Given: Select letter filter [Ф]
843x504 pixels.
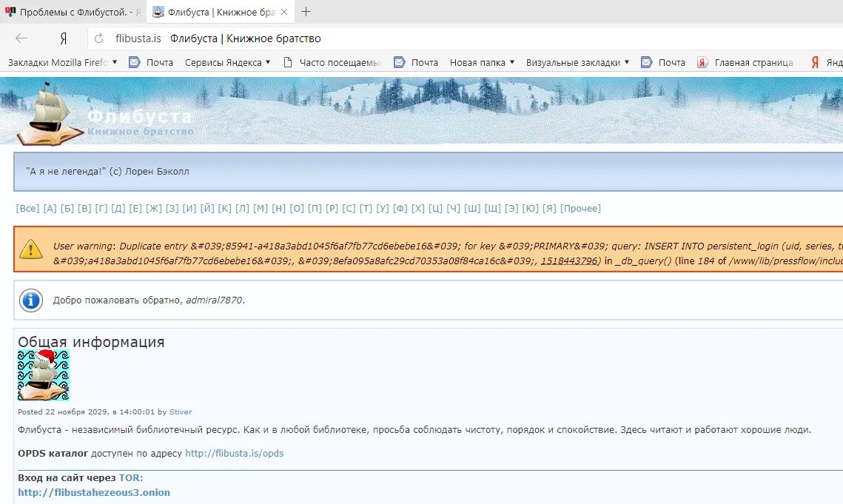Looking at the screenshot, I should click(x=400, y=208).
